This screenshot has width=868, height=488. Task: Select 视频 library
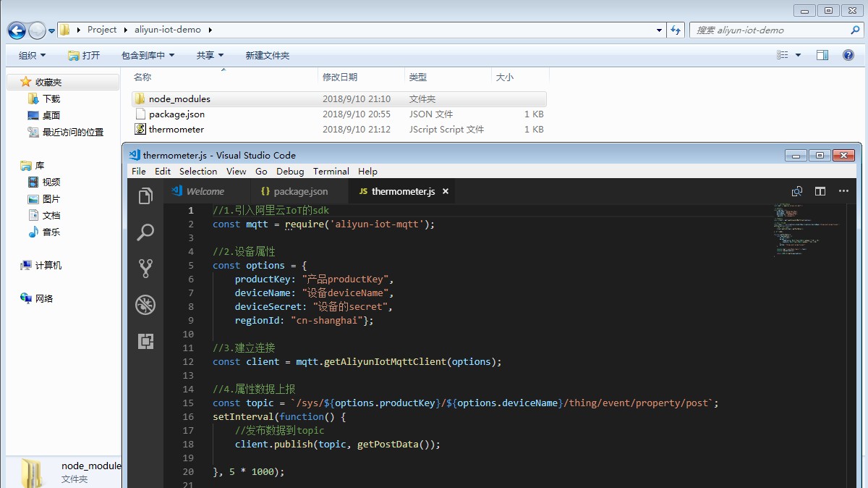51,182
